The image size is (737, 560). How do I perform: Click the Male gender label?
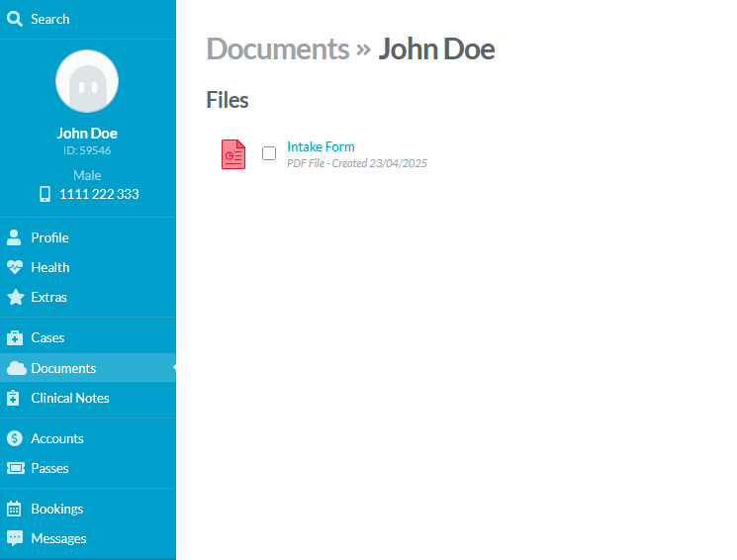(87, 175)
